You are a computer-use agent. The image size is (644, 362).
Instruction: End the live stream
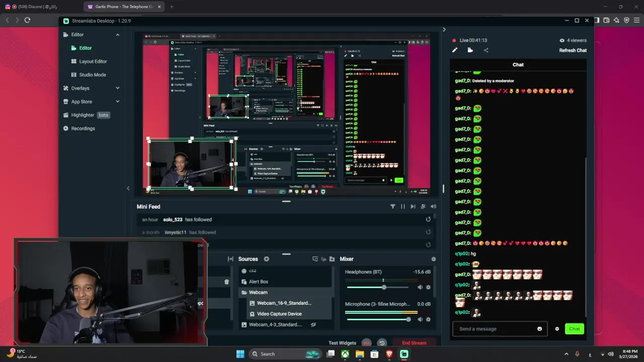(414, 343)
